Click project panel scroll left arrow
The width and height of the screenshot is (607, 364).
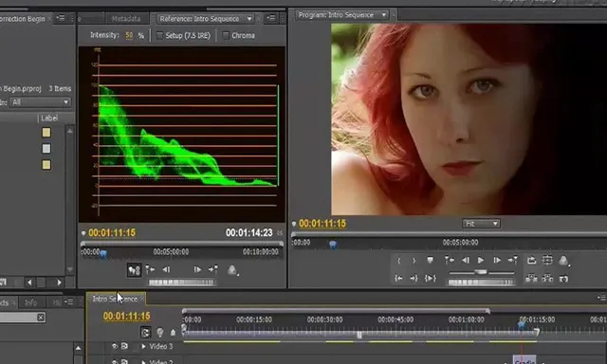[x=29, y=282]
